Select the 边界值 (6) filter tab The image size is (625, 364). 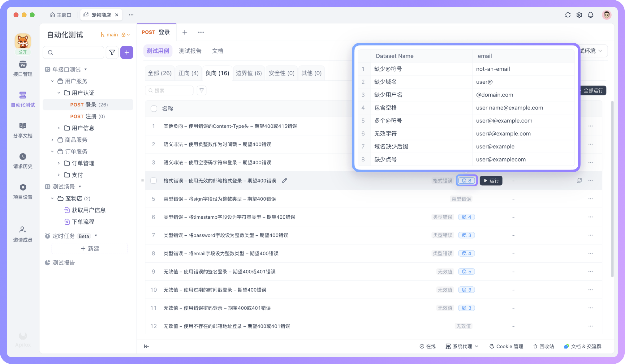pos(248,73)
